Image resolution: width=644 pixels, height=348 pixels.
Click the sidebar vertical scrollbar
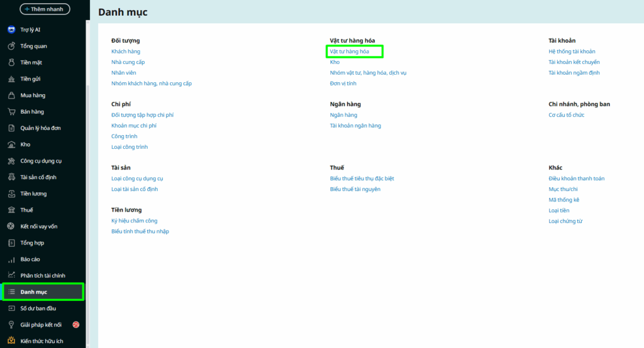point(87,188)
